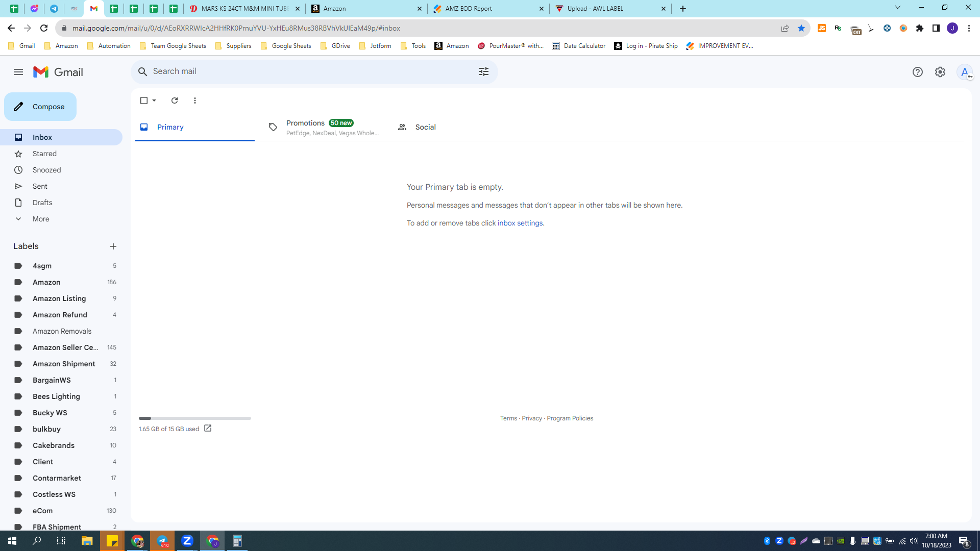The width and height of the screenshot is (980, 551).
Task: Click the Compose button
Action: pyautogui.click(x=40, y=107)
